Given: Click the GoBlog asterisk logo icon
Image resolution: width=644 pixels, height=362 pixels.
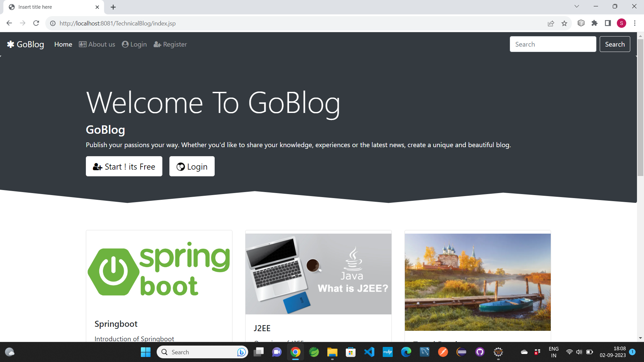Looking at the screenshot, I should pos(10,44).
